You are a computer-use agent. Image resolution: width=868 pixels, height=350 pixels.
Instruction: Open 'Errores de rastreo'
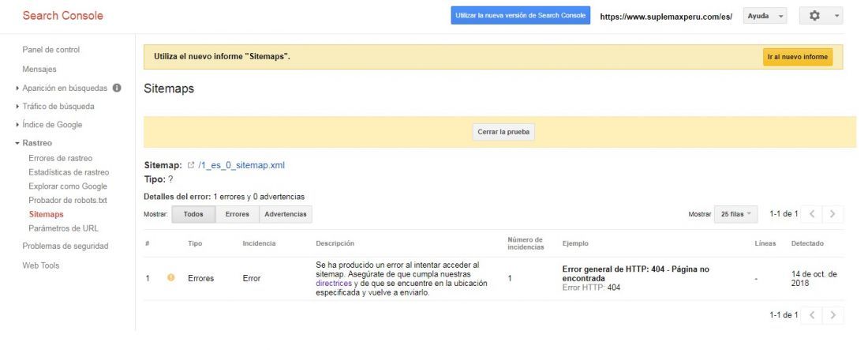60,158
